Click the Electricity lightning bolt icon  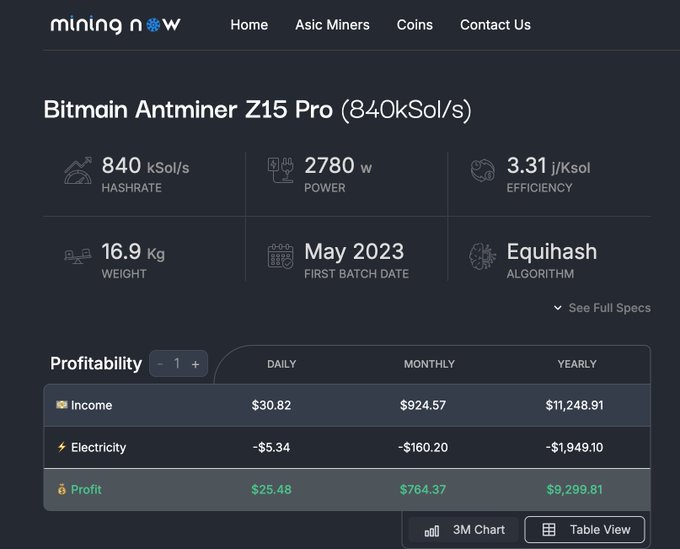point(62,447)
